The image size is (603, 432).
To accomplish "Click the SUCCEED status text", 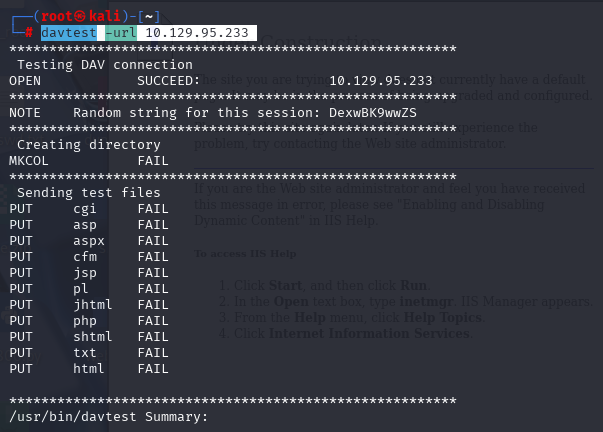I will click(x=169, y=81).
